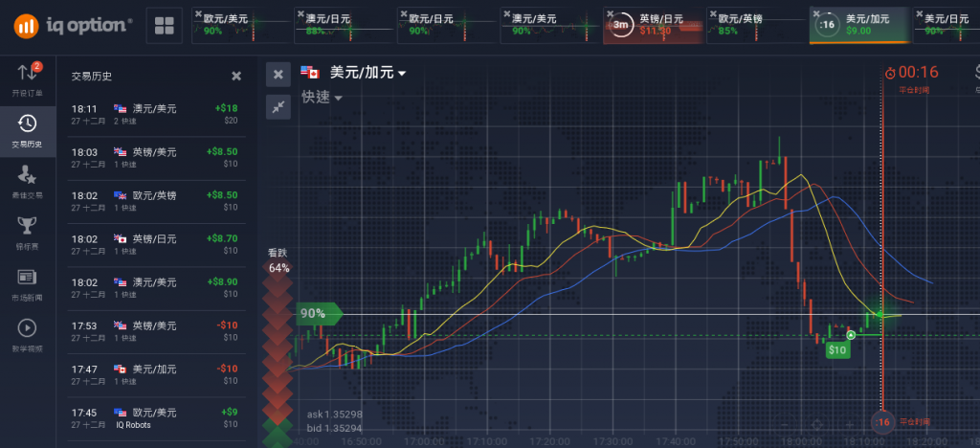Toggle the 交易历史 trade history sidebar panel
This screenshot has height=448, width=980.
coord(27,129)
